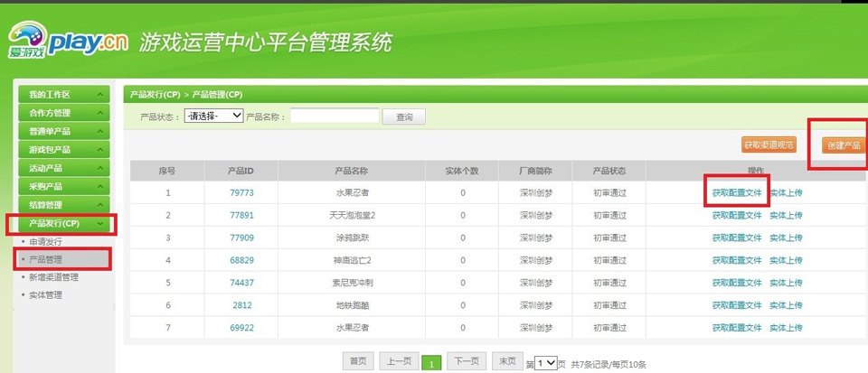Collapse 产品发行(CP) menu section
868x373 pixels.
click(x=63, y=223)
